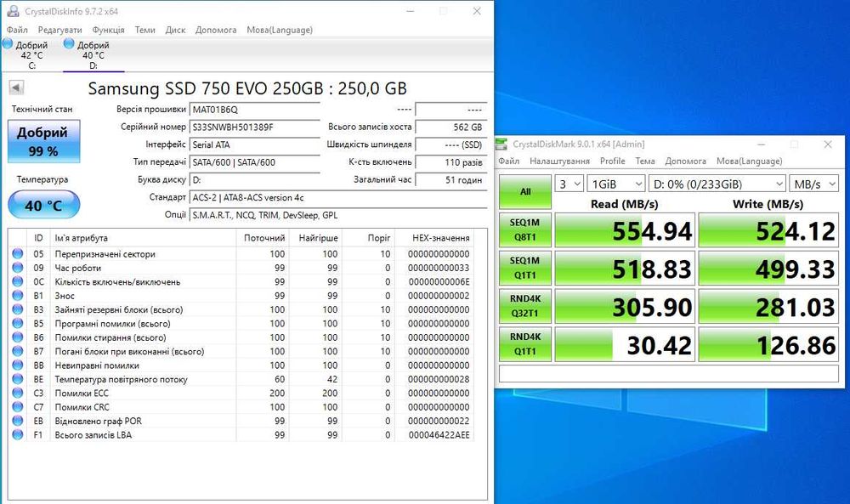Open test size dropdown showing 1GiB
The image size is (850, 504).
coord(615,184)
